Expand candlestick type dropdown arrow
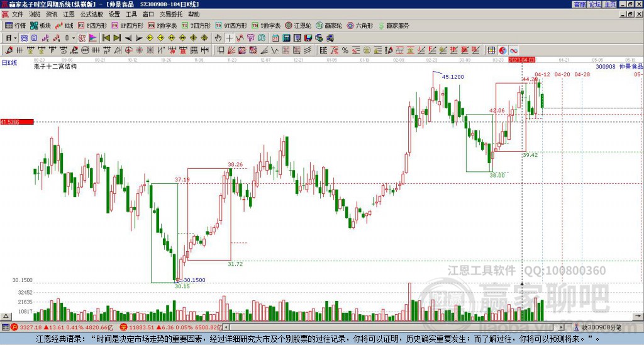644x345 pixels. (74, 38)
